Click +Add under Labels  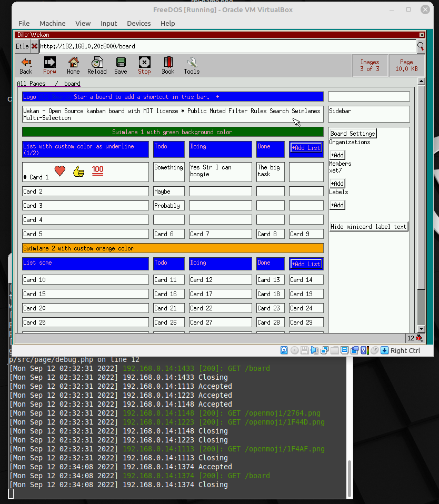coord(337,205)
